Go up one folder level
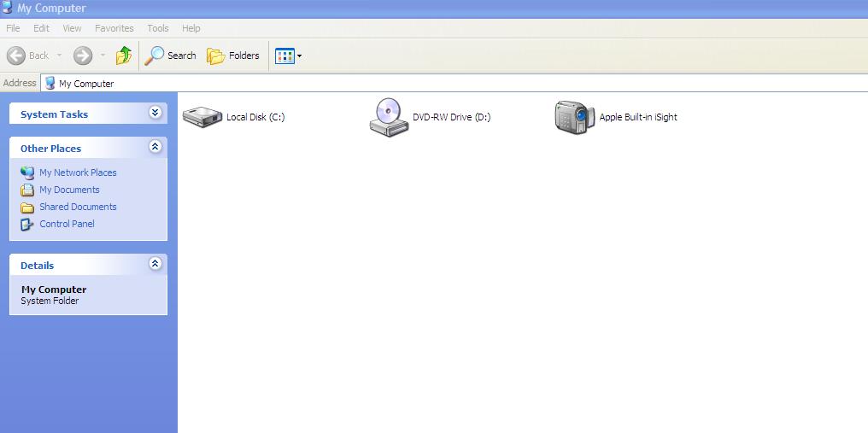Screen dimensions: 868x433 coord(123,56)
